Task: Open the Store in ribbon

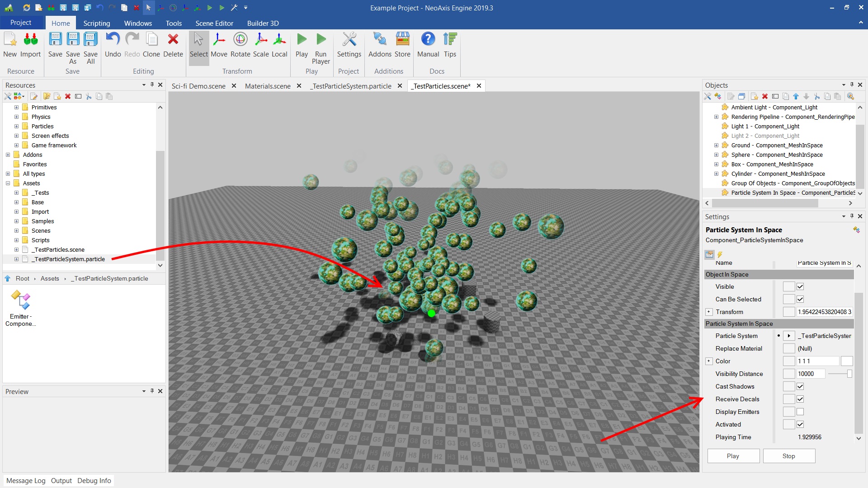Action: click(x=402, y=45)
